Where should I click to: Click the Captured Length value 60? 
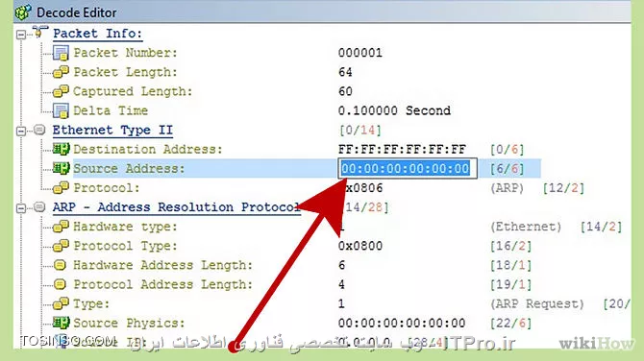pos(345,91)
